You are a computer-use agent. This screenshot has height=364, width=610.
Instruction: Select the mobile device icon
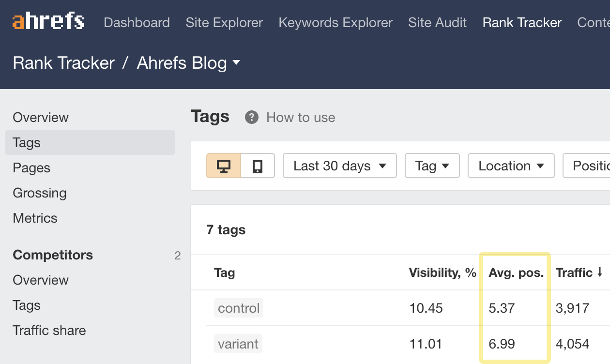click(x=258, y=166)
